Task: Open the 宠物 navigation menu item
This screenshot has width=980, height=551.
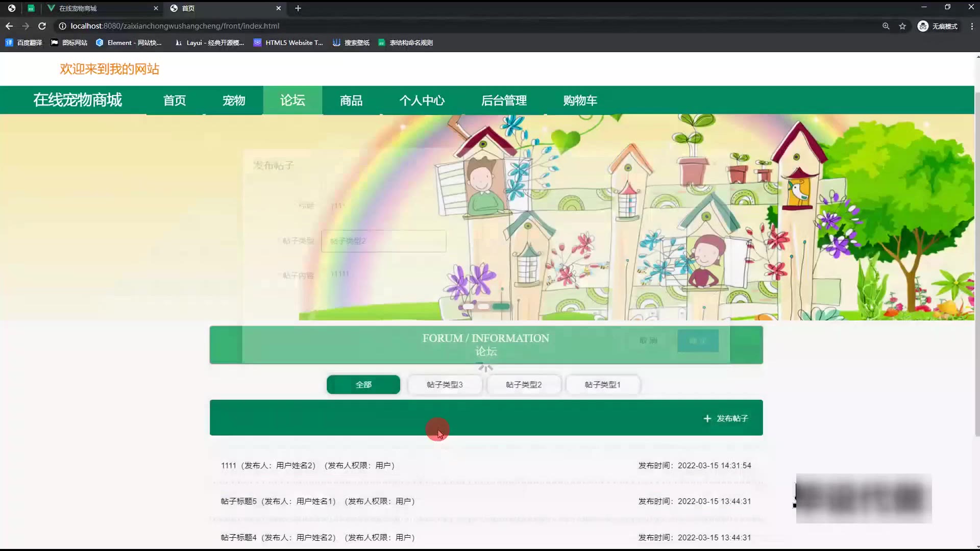Action: (234, 101)
